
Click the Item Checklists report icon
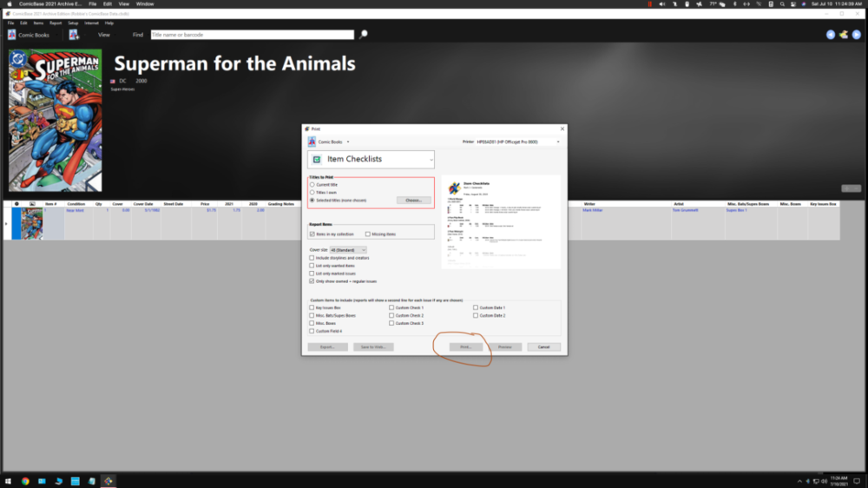tap(317, 160)
